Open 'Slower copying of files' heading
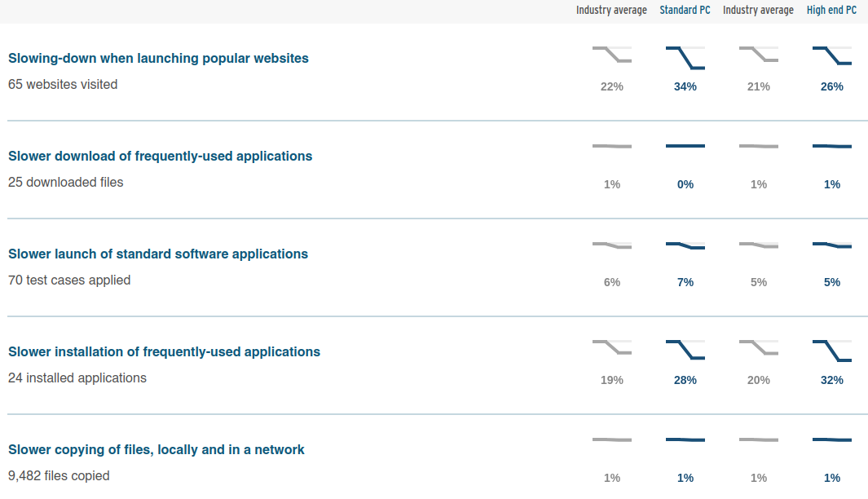 156,450
